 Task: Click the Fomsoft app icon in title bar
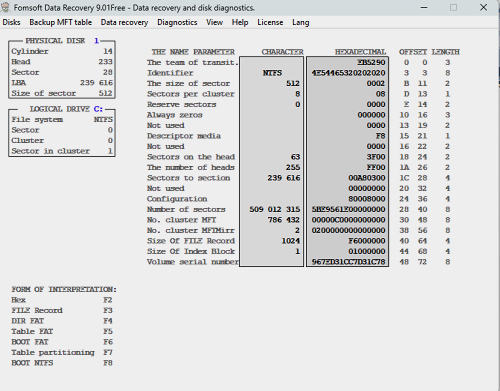[5, 7]
